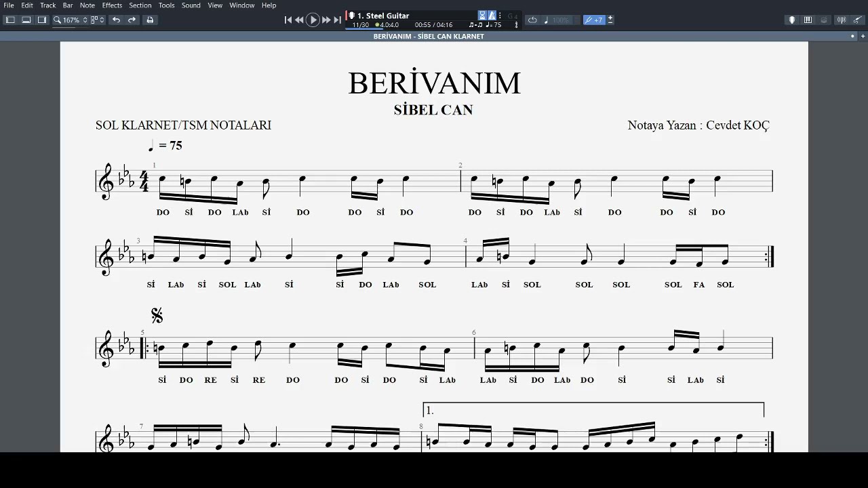The height and width of the screenshot is (488, 868).
Task: Jump to the first bar
Action: [x=288, y=20]
